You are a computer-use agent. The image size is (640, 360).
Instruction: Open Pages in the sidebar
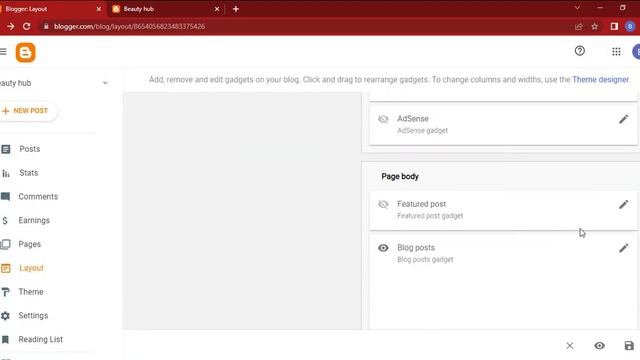coord(29,244)
